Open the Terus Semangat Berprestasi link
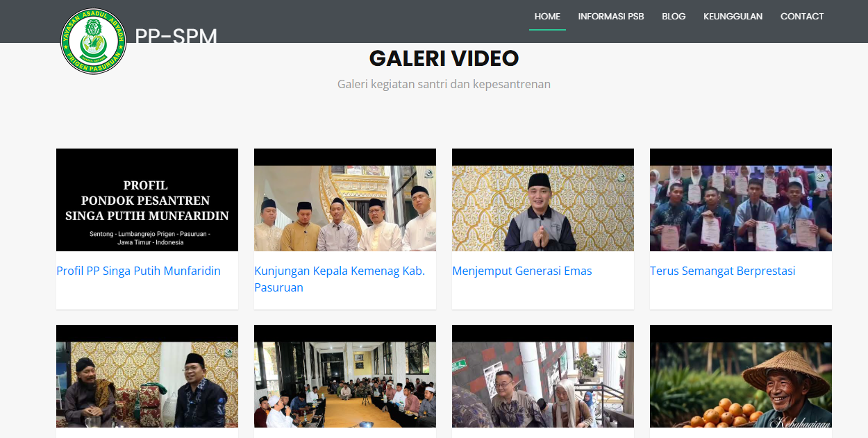868x438 pixels. click(x=723, y=271)
